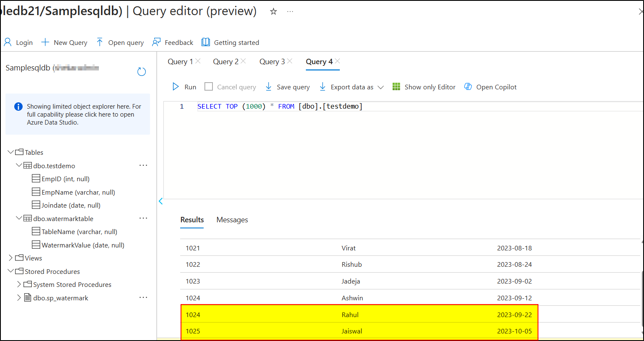The image size is (644, 341).
Task: Click the cell with name Jadeja
Action: click(x=351, y=281)
